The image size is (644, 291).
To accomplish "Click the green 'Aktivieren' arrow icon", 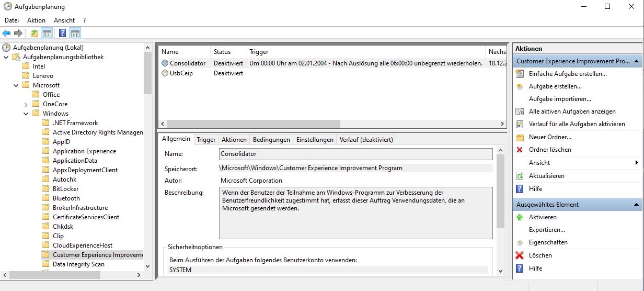I will pos(520,217).
